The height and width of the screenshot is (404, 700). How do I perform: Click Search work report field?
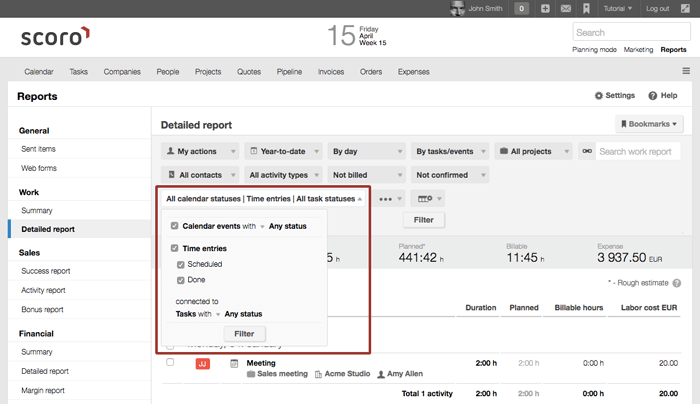pyautogui.click(x=638, y=151)
